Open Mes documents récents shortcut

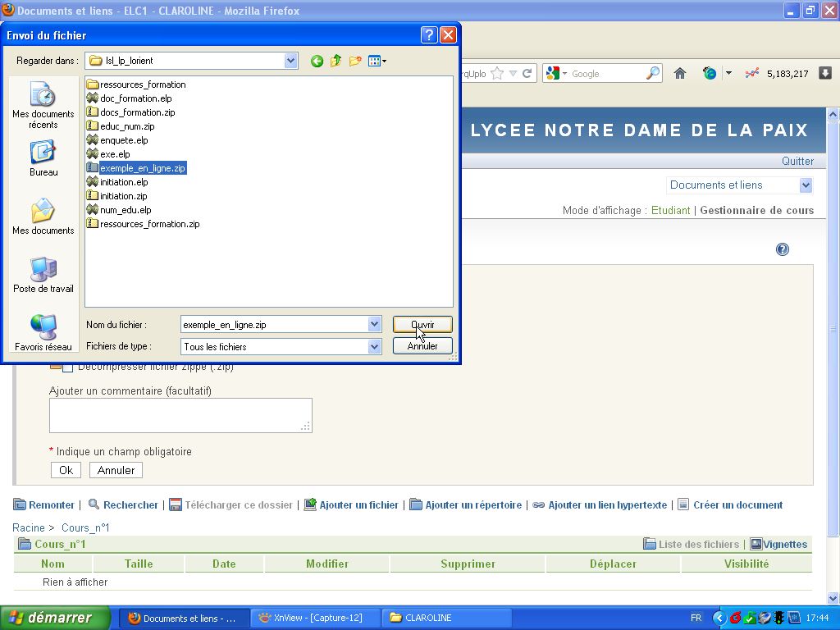[43, 105]
